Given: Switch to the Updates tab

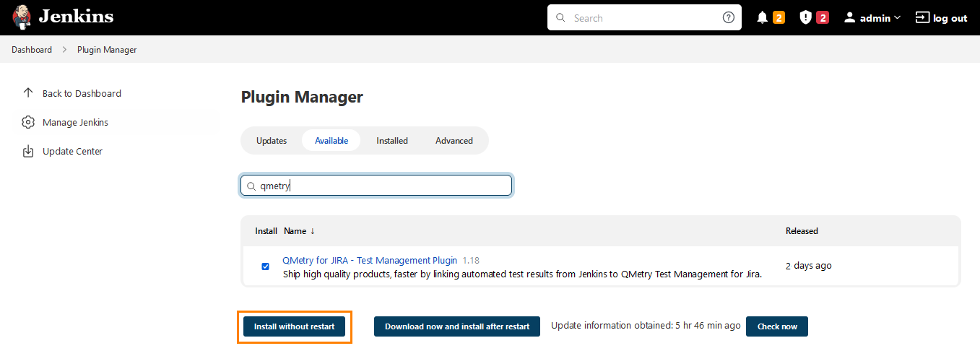Looking at the screenshot, I should [272, 141].
